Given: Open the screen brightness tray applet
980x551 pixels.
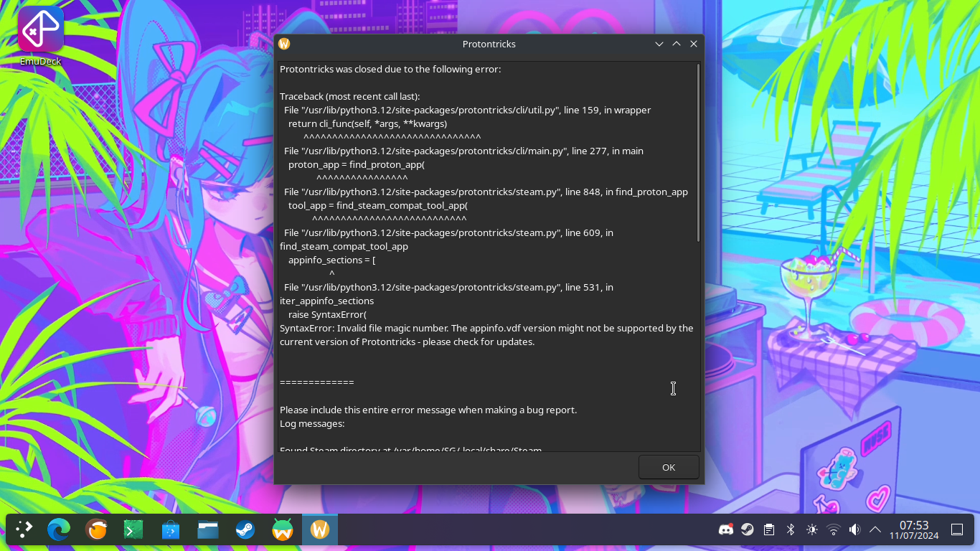Looking at the screenshot, I should 812,530.
